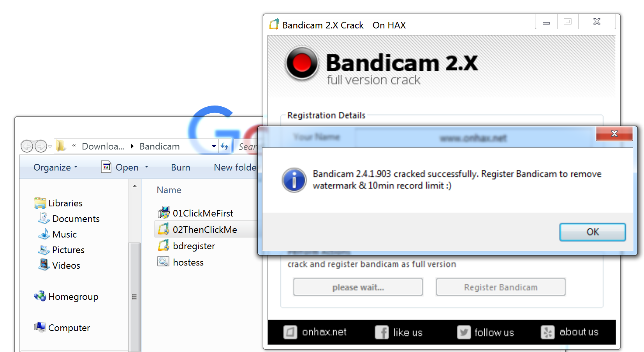Click New folder in the toolbar
Viewport: 644px width, 352px height.
pos(235,167)
